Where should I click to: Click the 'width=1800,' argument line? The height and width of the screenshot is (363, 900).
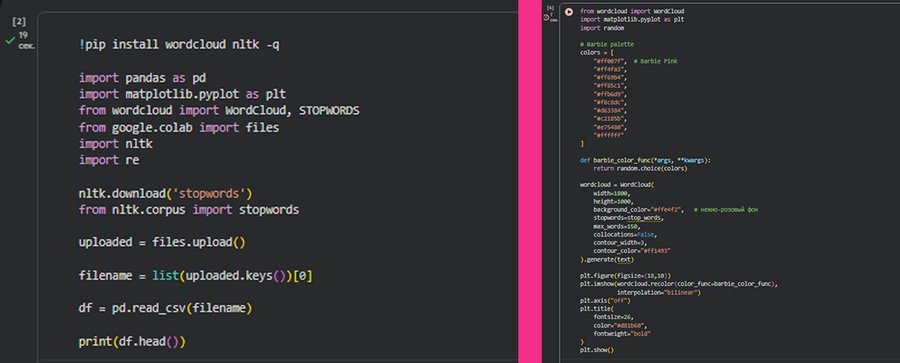pyautogui.click(x=612, y=194)
